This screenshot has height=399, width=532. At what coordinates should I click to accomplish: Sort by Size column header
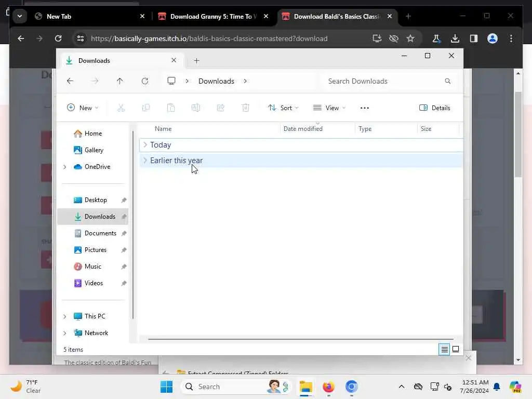437,129
